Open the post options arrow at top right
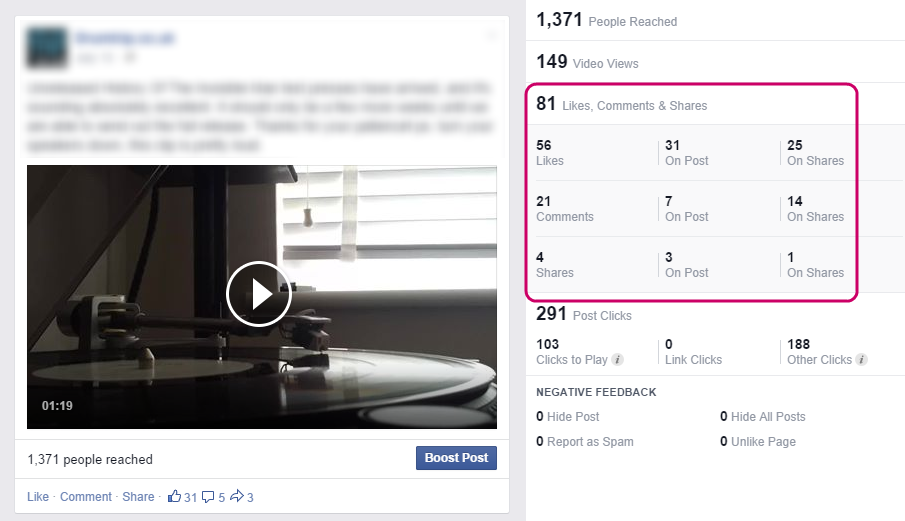 point(492,35)
